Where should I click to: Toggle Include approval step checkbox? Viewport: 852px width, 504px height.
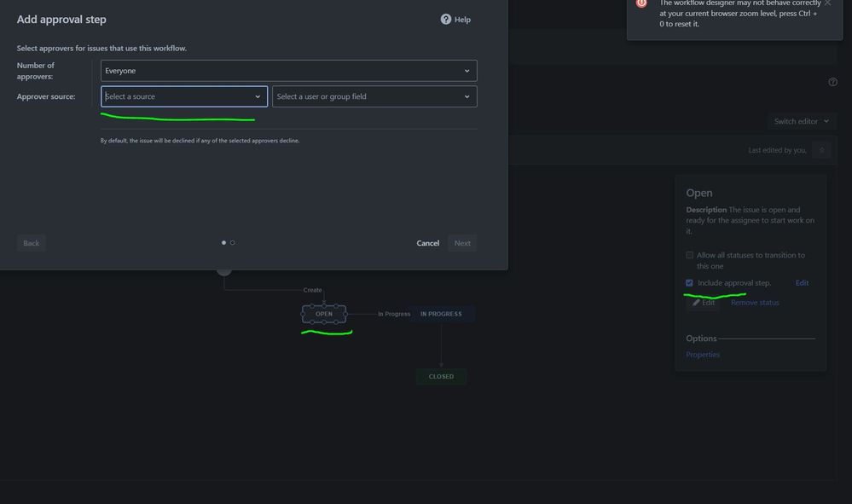tap(690, 283)
